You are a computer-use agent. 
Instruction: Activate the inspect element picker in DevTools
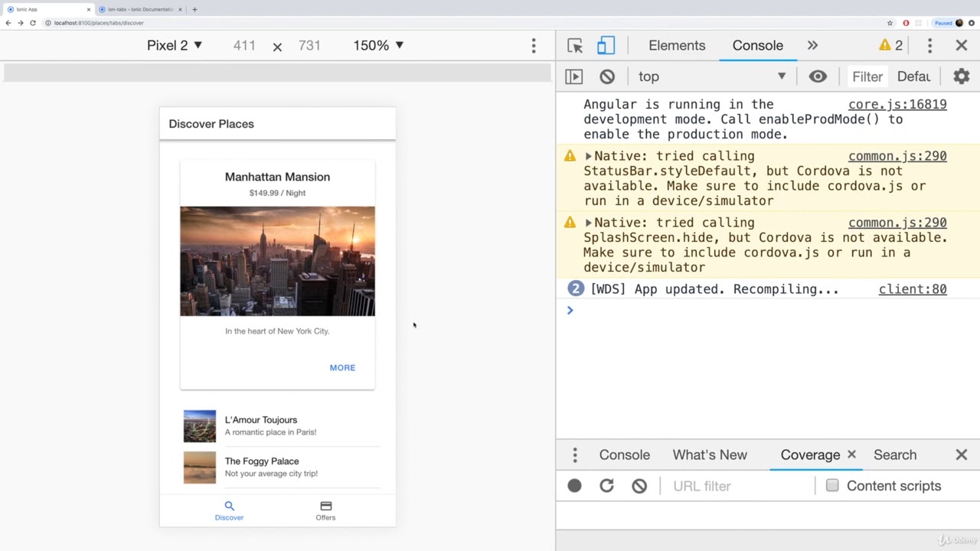(x=575, y=46)
